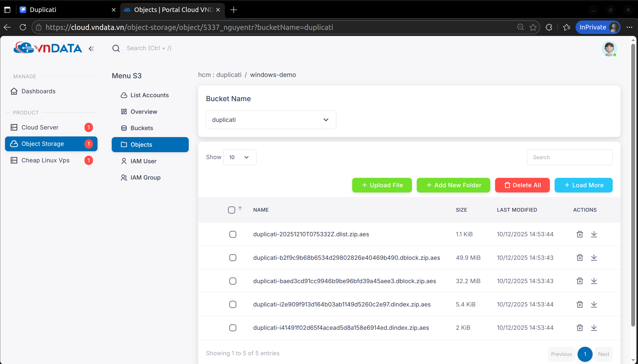Focus the objects table Search field

pyautogui.click(x=569, y=157)
